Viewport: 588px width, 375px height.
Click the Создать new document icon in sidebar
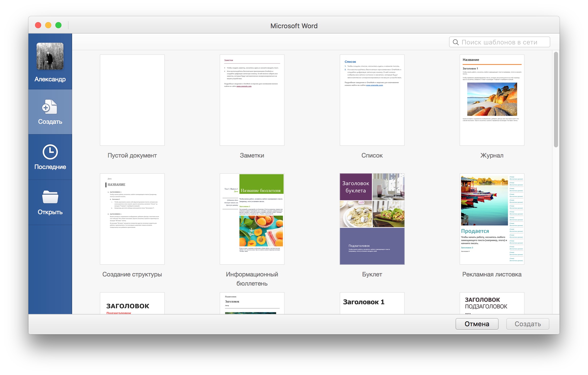click(x=50, y=107)
